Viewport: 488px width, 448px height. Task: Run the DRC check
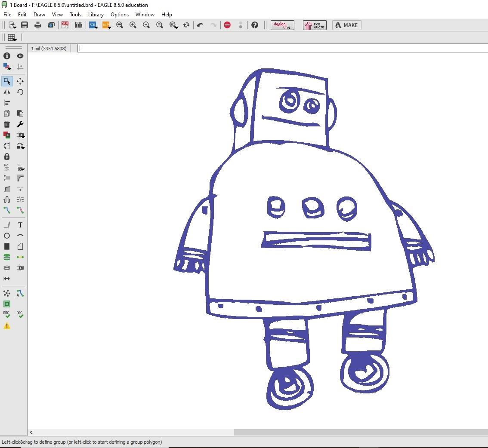click(x=20, y=315)
